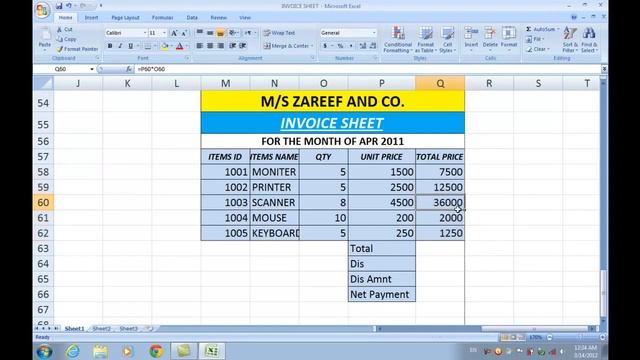Viewport: 640px width, 360px height.
Task: Open the Borders dropdown arrow
Action: tap(155, 46)
